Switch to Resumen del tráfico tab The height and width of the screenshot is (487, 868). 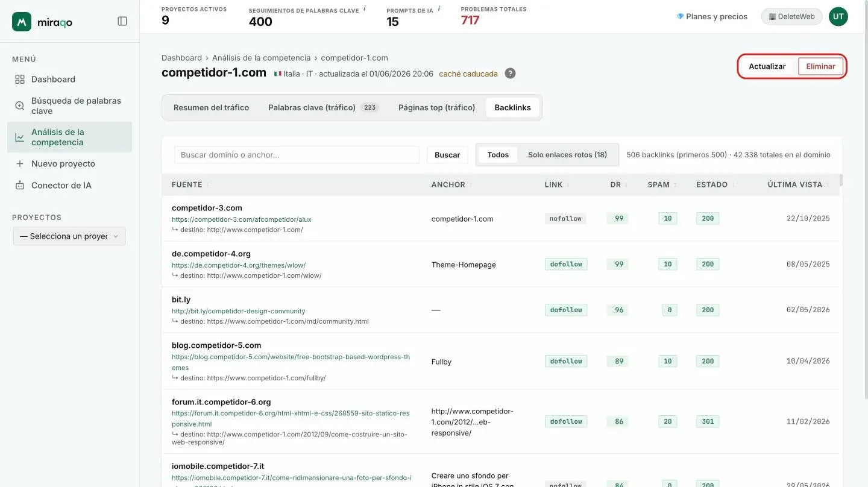(x=211, y=107)
